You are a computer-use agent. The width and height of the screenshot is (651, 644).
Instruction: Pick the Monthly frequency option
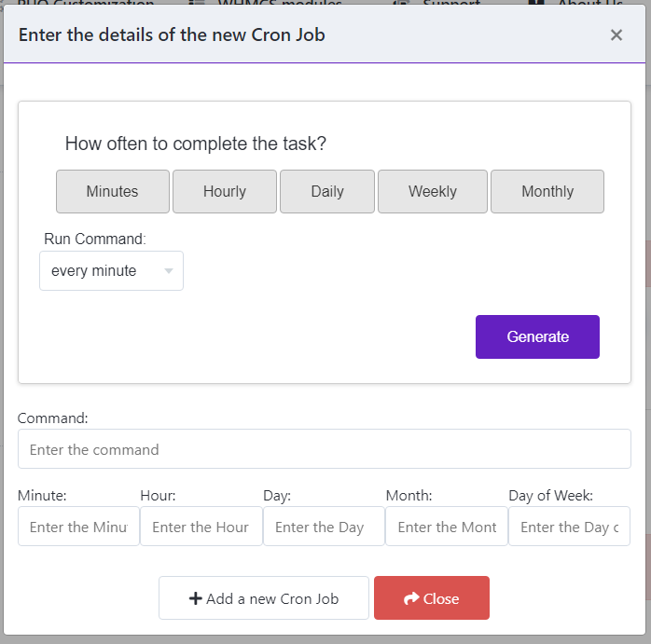coord(547,191)
